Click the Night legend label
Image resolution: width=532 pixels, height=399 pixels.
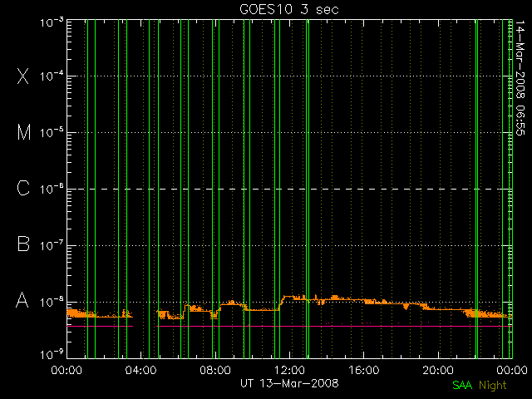coord(493,385)
